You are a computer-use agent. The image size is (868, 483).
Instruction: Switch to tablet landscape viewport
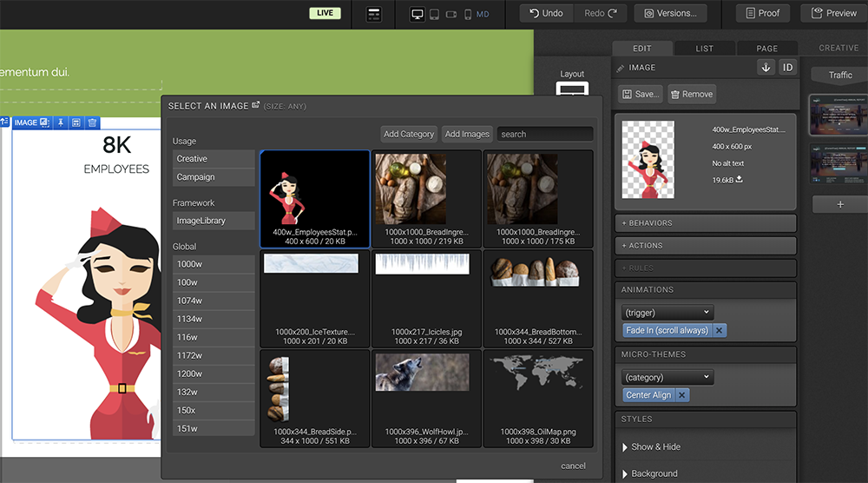(x=451, y=15)
